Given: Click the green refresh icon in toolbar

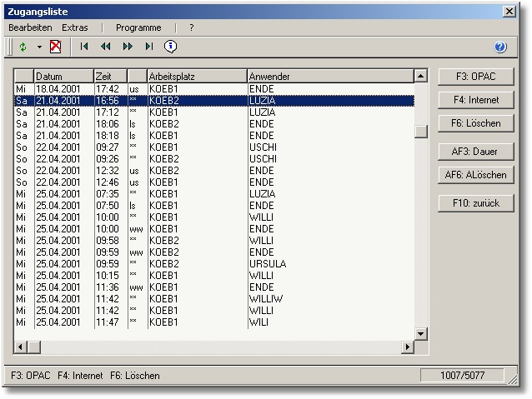Looking at the screenshot, I should click(x=23, y=47).
